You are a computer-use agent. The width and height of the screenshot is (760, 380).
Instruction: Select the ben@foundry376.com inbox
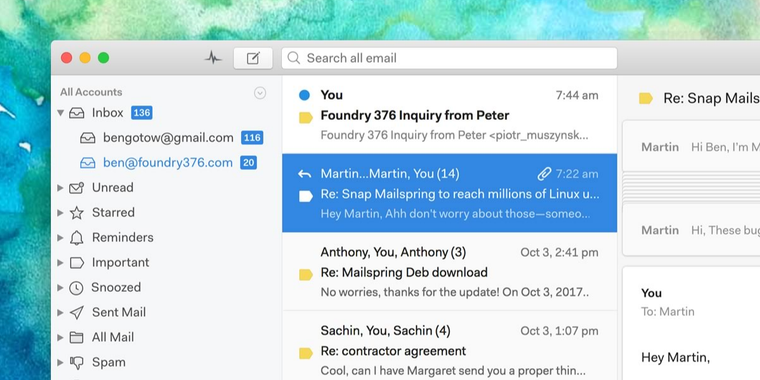pos(168,163)
